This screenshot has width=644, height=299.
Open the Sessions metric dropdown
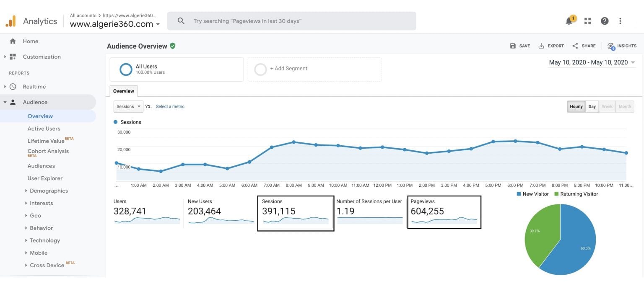(x=128, y=106)
